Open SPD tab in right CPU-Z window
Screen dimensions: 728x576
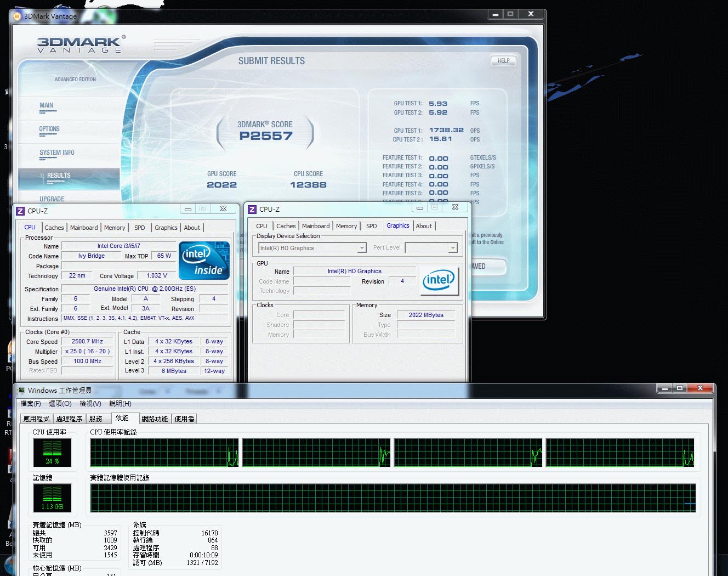pos(372,226)
